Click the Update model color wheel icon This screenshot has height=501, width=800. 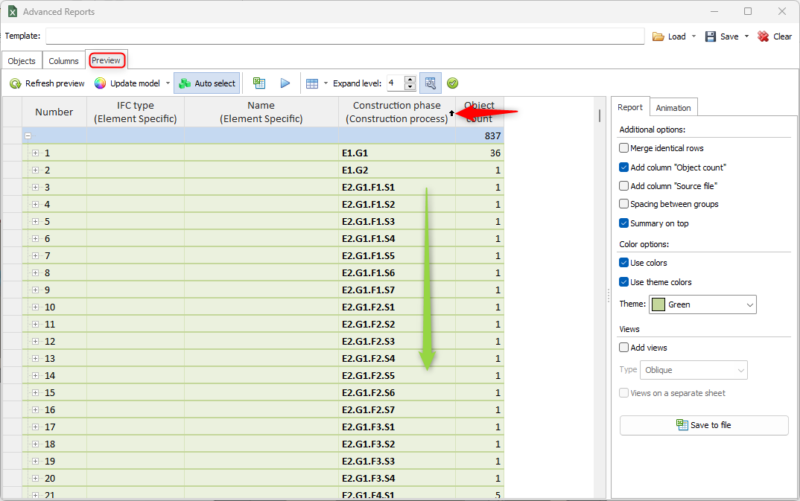[x=100, y=83]
